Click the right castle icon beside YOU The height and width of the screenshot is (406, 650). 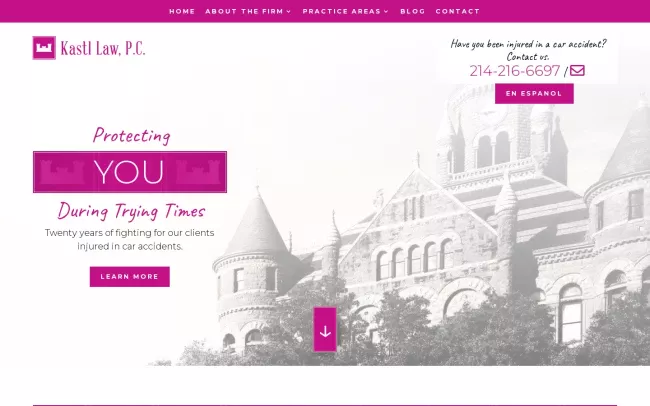pos(197,172)
